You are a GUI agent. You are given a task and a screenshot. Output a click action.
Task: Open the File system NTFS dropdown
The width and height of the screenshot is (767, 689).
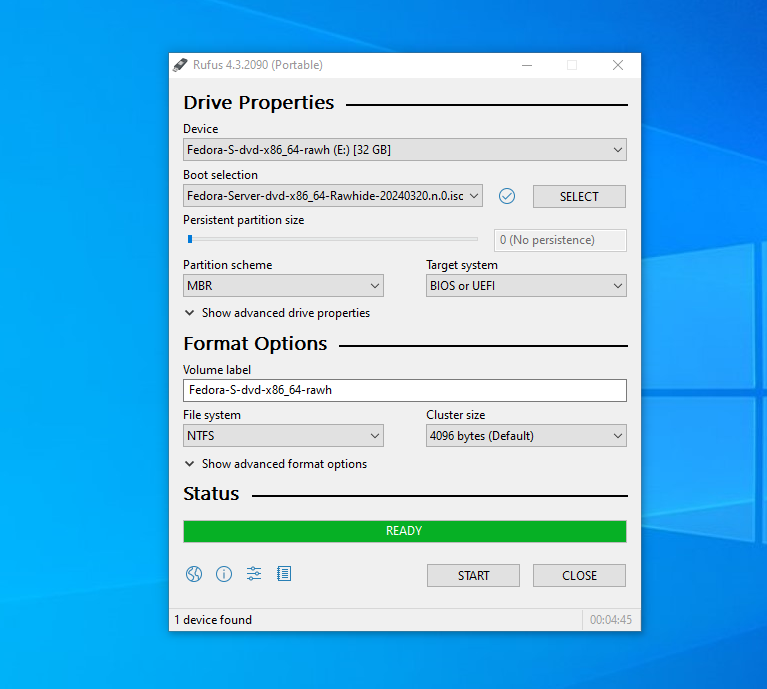pyautogui.click(x=283, y=436)
